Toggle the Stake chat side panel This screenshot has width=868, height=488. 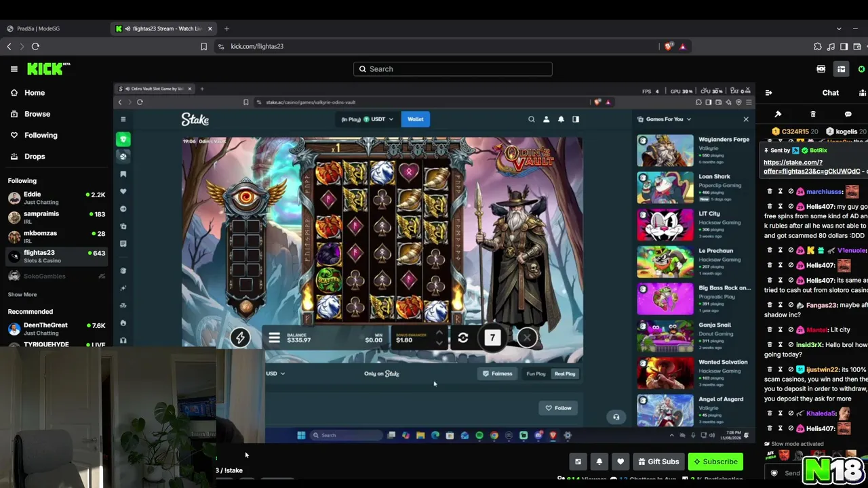[x=576, y=119]
